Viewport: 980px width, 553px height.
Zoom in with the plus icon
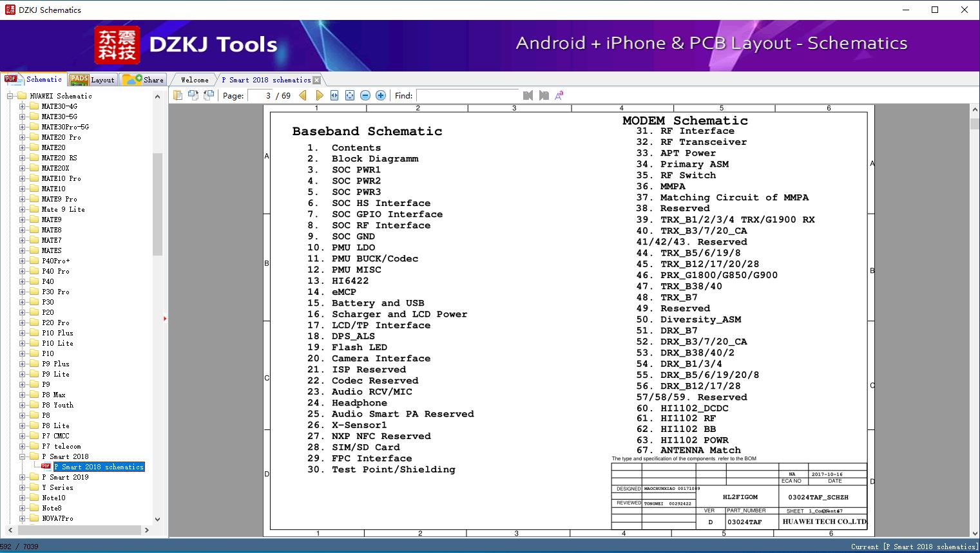coord(381,95)
